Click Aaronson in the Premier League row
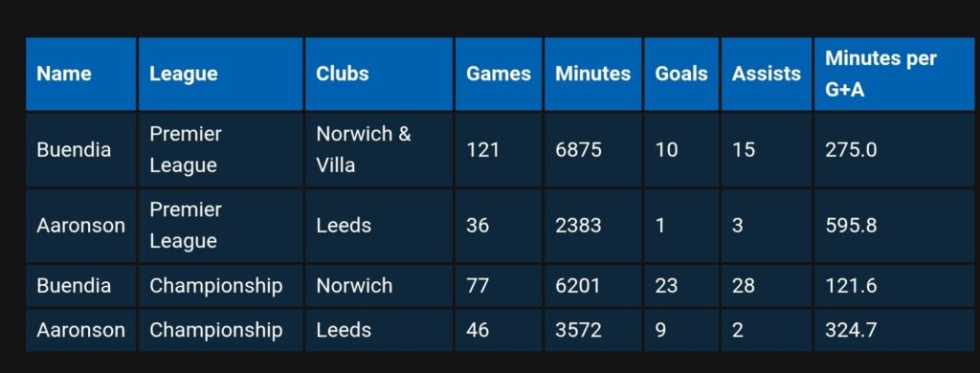This screenshot has width=980, height=373. tap(80, 225)
